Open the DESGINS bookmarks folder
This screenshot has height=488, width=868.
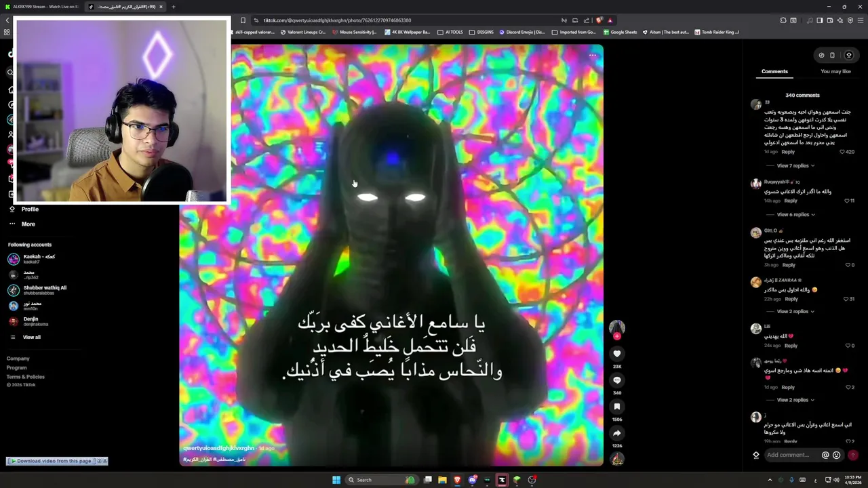coord(481,32)
